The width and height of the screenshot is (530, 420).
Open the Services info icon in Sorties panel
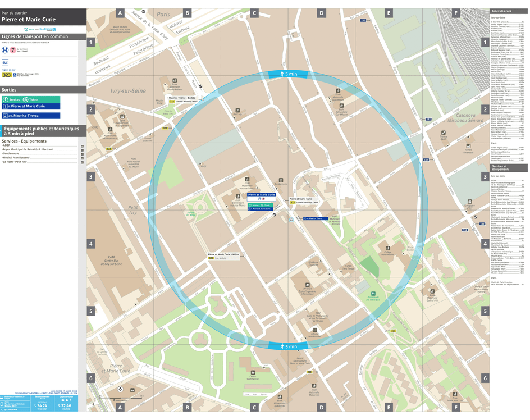6,99
